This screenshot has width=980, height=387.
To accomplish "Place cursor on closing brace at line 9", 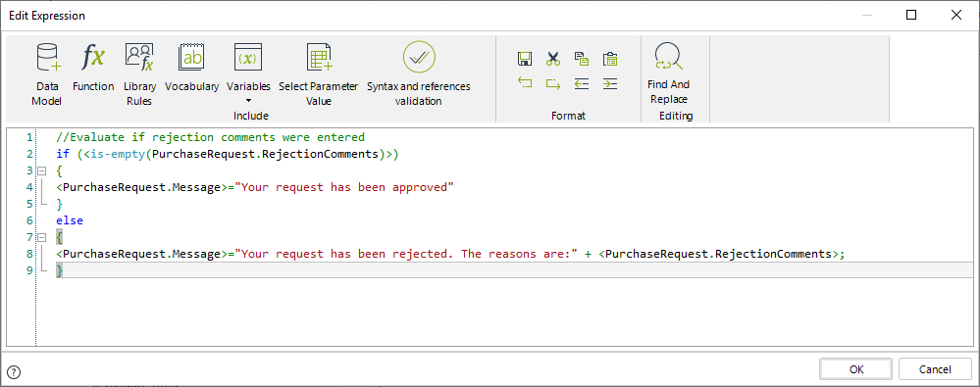I will click(60, 270).
